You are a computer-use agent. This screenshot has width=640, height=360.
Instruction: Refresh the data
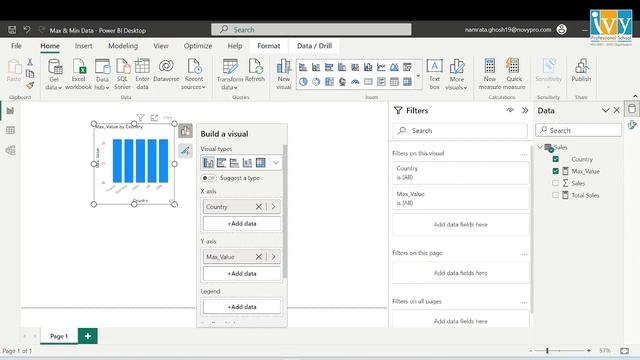pos(255,70)
